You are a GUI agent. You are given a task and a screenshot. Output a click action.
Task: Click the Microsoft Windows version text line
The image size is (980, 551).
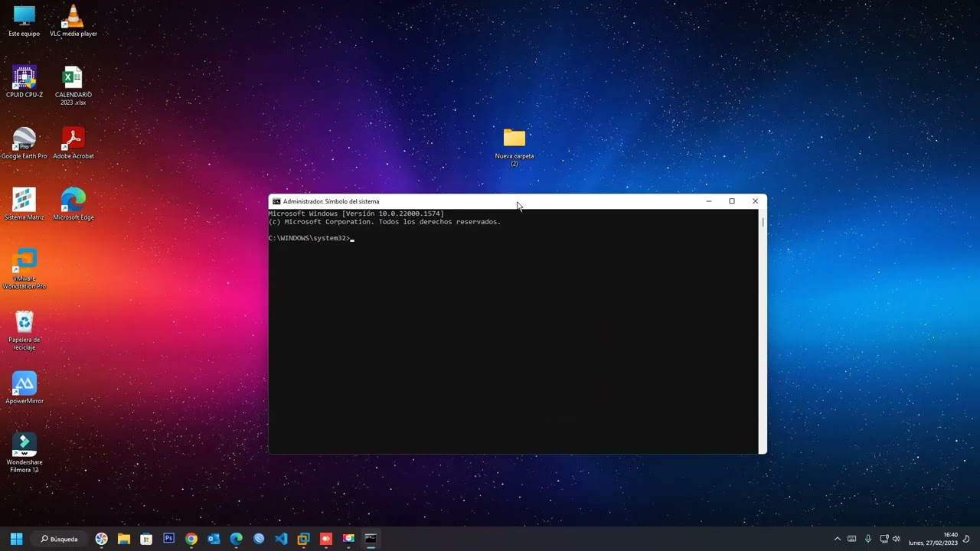tap(356, 214)
